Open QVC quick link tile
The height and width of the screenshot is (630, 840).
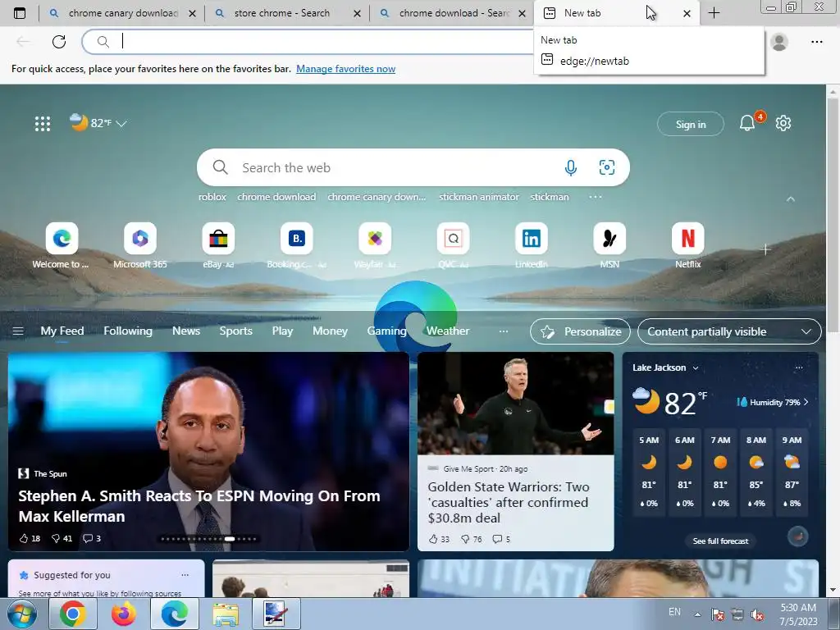[453, 246]
